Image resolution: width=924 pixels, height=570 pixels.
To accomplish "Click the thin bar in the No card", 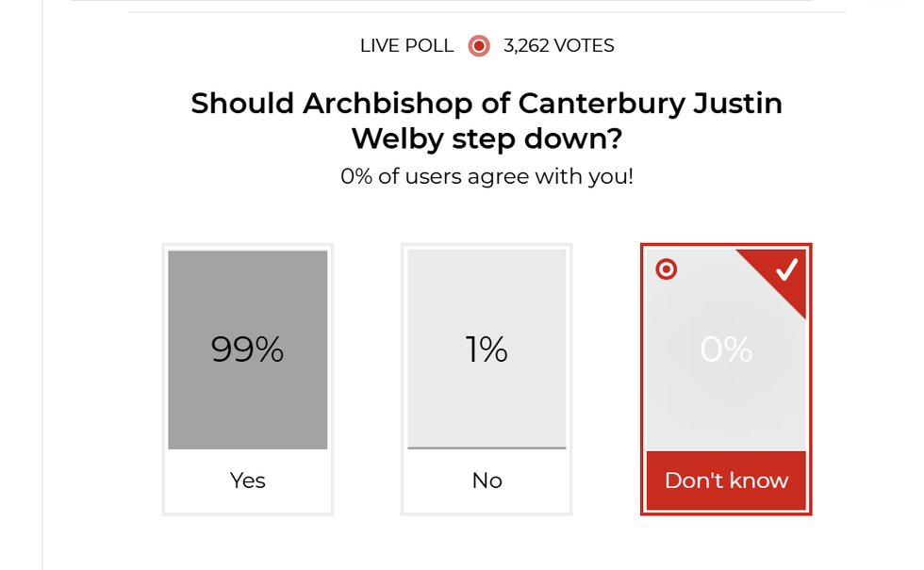I will point(487,448).
